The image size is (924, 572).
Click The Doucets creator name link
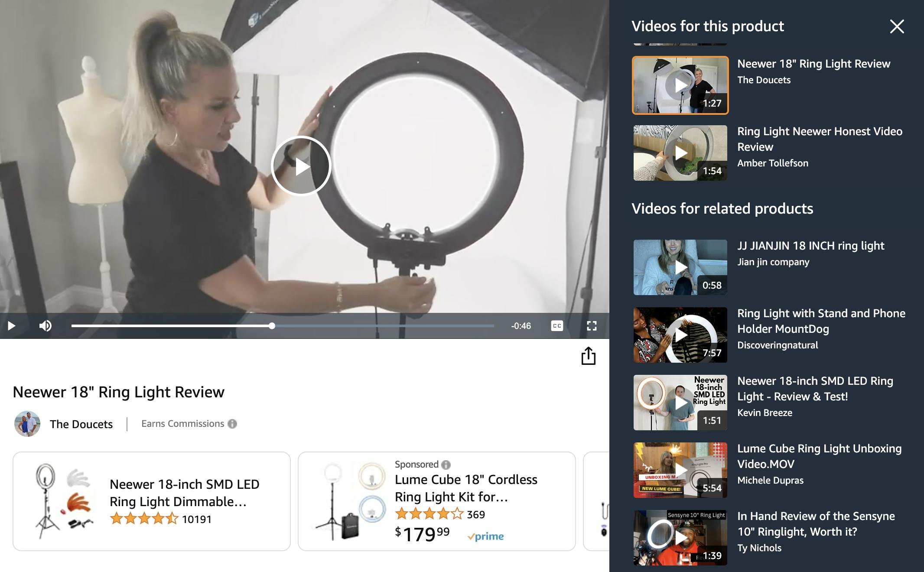pos(81,424)
